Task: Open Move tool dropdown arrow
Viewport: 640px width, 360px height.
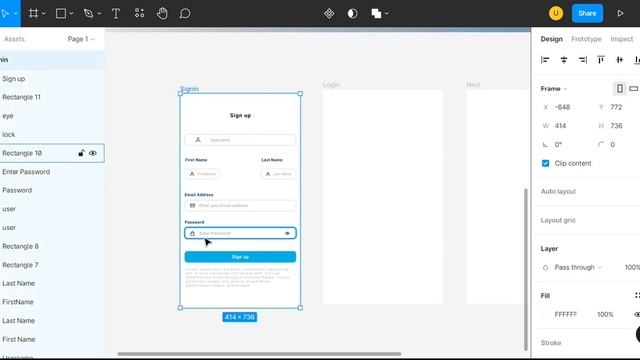Action: [16, 13]
